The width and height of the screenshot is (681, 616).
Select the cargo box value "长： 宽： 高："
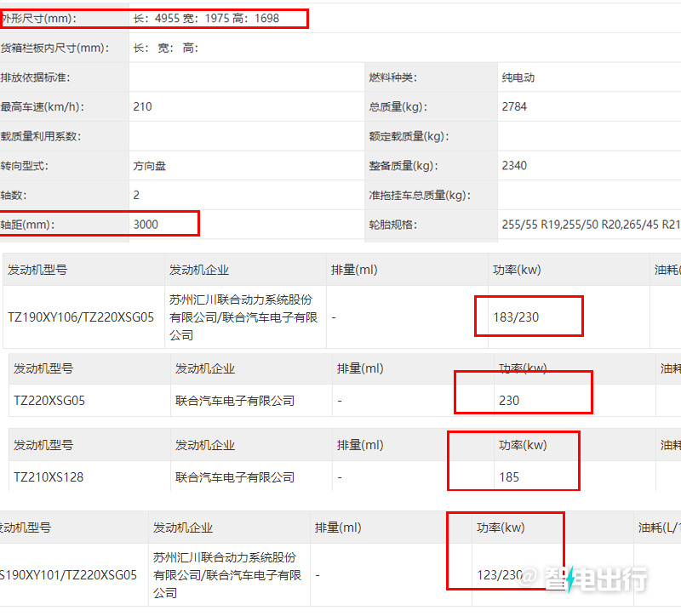166,48
